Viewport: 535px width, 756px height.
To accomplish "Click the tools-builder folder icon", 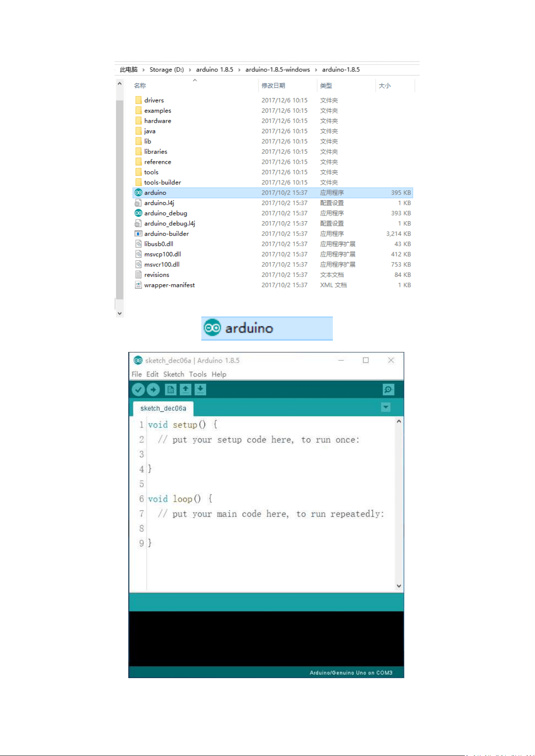I will point(138,182).
